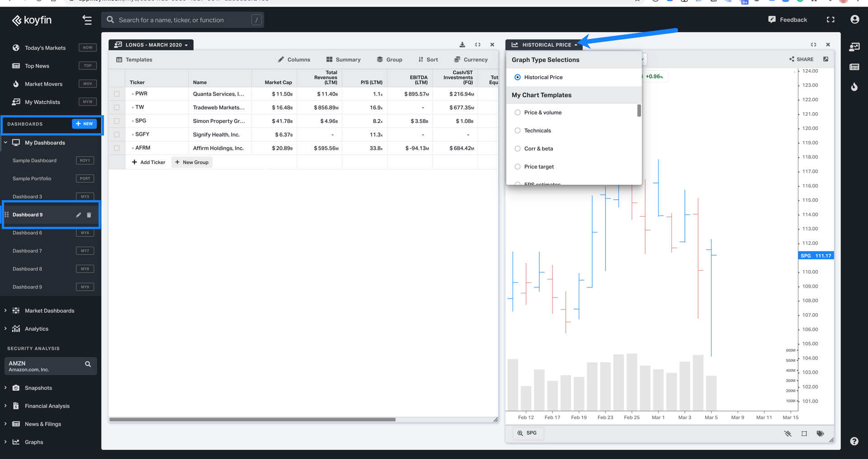868x459 pixels.
Task: Expand Snapshots section
Action: point(5,388)
